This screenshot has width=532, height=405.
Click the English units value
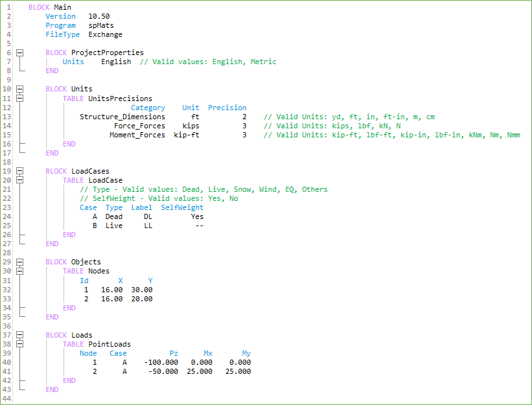click(x=116, y=62)
